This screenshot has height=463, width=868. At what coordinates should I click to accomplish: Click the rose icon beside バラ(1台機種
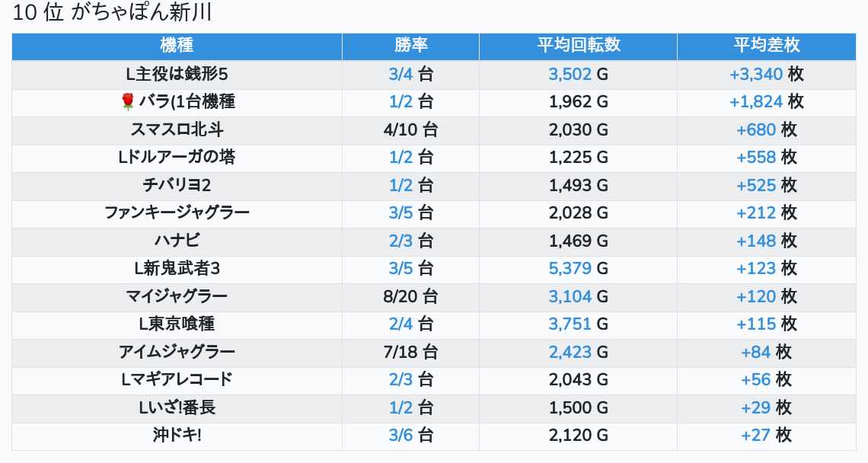point(127,102)
